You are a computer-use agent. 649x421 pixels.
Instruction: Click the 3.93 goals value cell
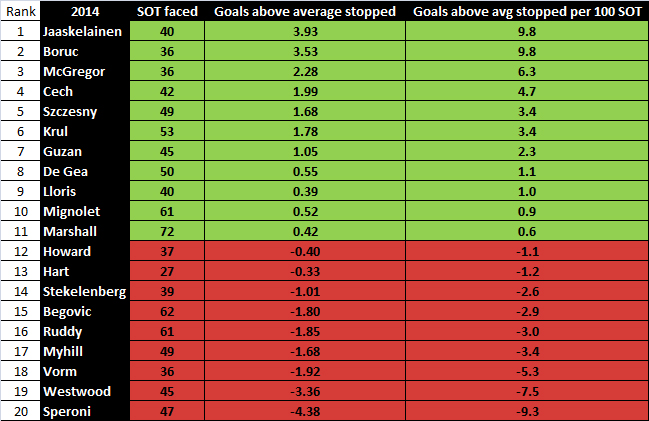click(303, 31)
